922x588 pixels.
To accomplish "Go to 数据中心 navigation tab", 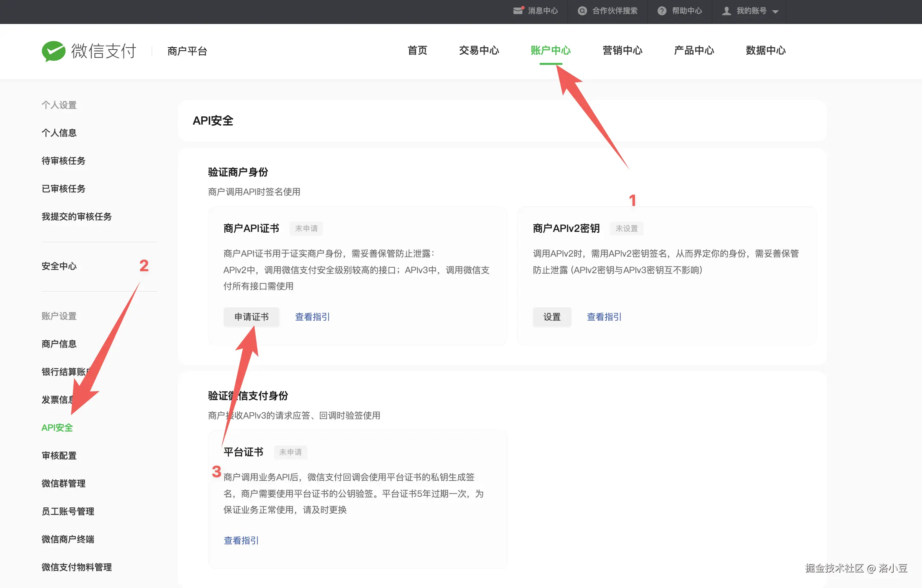I will 766,50.
